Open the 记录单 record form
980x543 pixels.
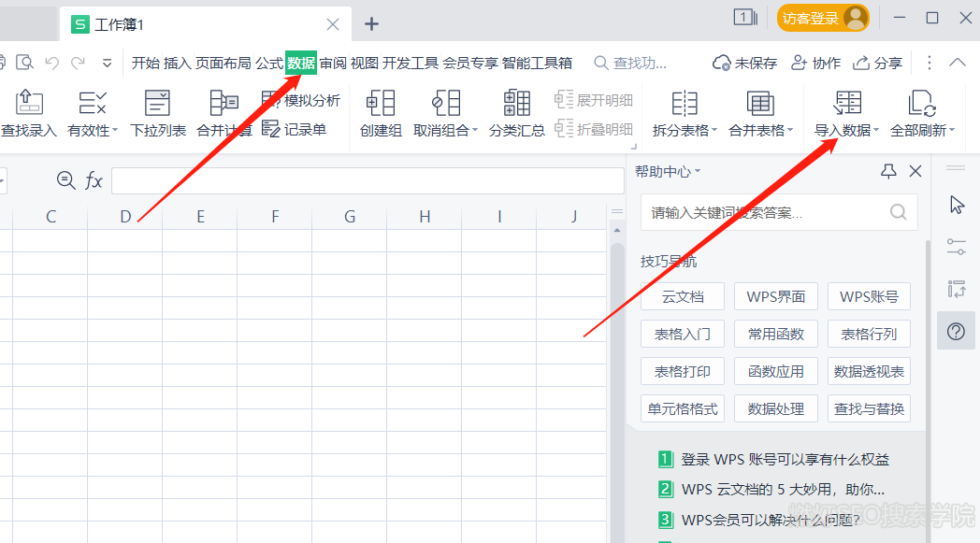[294, 129]
